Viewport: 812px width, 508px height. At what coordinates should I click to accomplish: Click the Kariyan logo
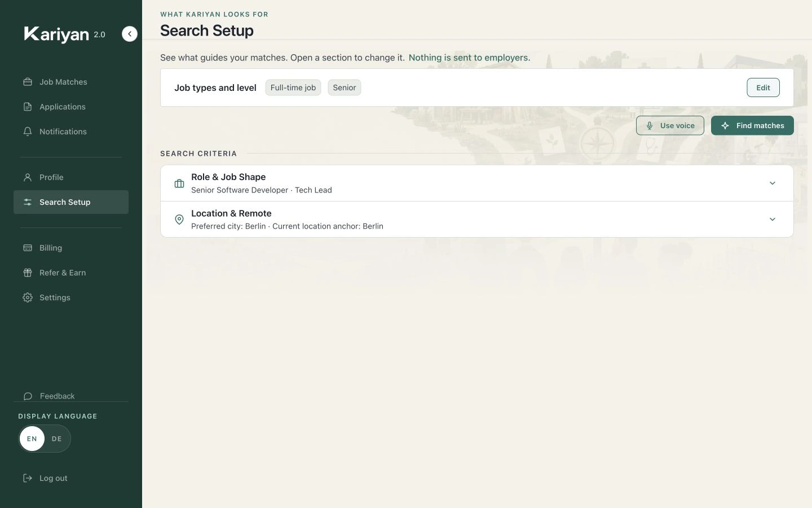[x=56, y=34]
